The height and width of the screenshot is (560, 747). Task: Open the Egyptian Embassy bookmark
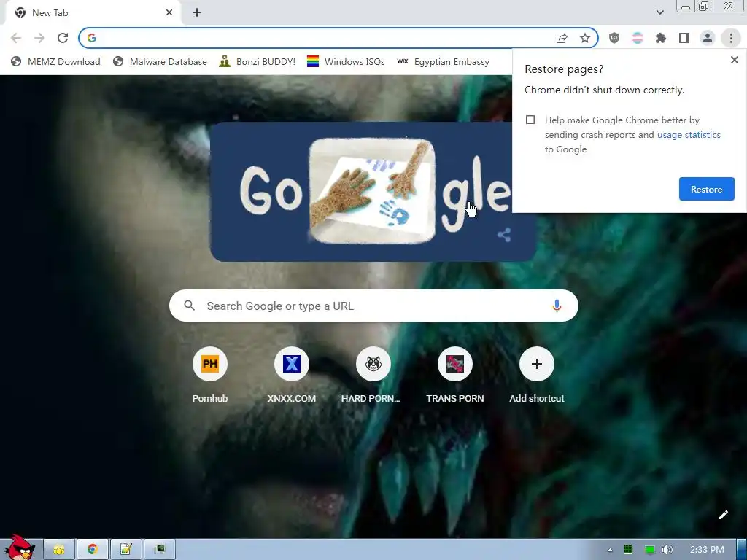coord(443,61)
